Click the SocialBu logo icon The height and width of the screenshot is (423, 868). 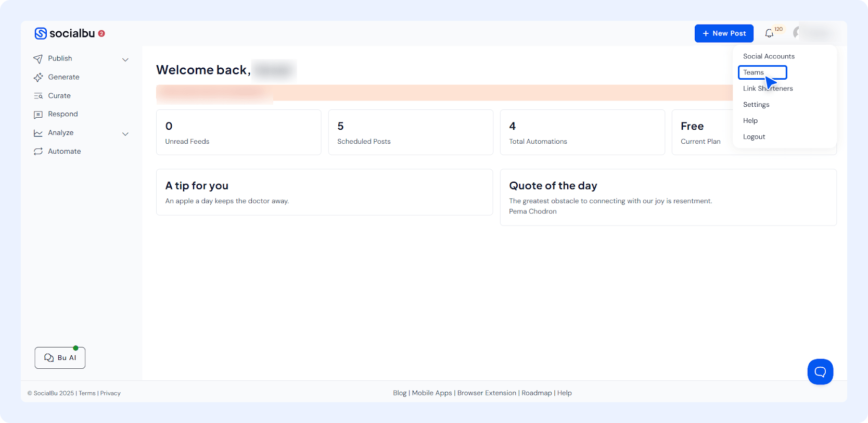tap(41, 33)
